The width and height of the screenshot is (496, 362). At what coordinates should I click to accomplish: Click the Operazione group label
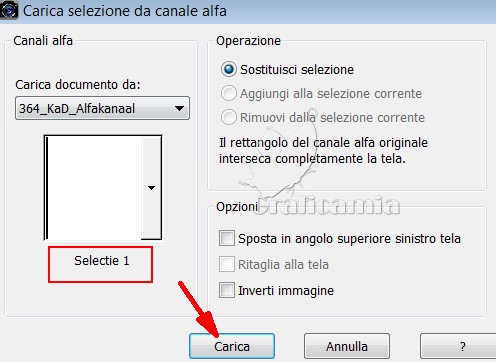tap(248, 41)
